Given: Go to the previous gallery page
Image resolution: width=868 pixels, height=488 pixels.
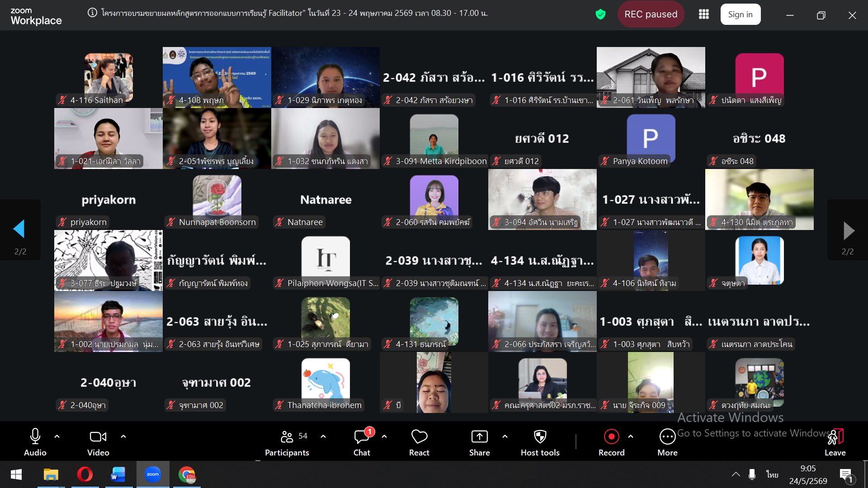Looking at the screenshot, I should [x=19, y=229].
